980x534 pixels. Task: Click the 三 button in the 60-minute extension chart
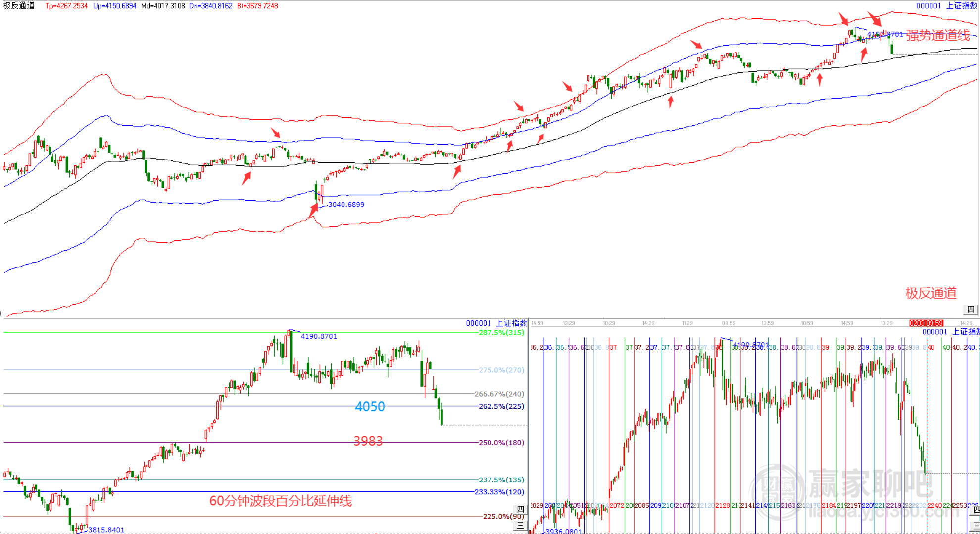(x=520, y=526)
